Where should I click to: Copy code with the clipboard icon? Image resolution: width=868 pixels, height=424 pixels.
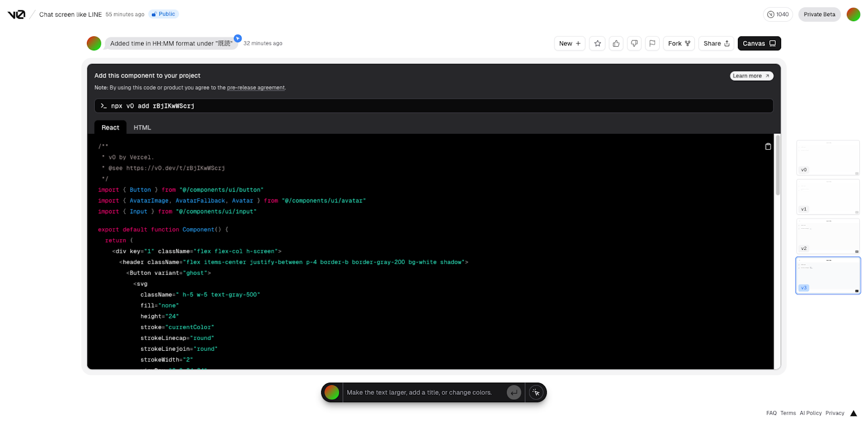pos(768,146)
